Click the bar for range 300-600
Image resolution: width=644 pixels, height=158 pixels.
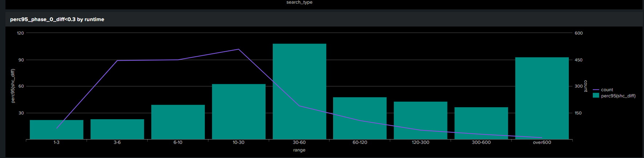[481, 123]
